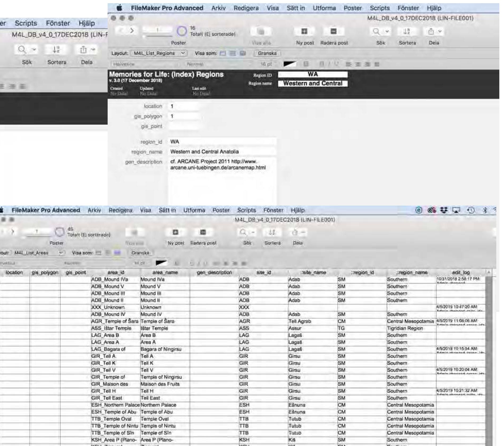The height and width of the screenshot is (446, 504).
Task: Click found-set pie icon in Areas window
Action: (59, 232)
